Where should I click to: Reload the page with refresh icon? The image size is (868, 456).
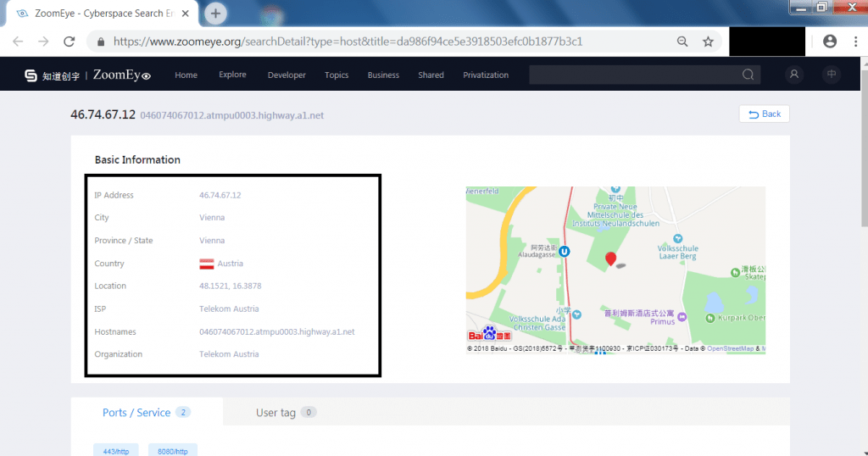pyautogui.click(x=70, y=42)
